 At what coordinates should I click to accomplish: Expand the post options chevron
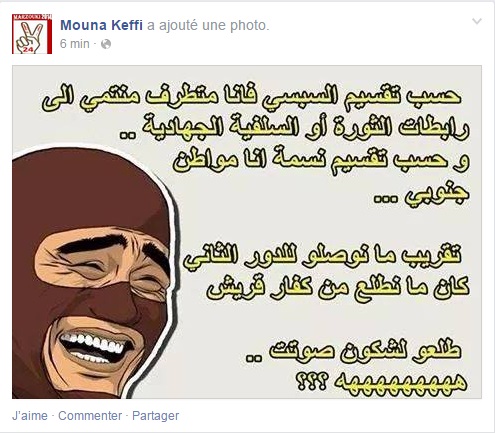point(477,22)
